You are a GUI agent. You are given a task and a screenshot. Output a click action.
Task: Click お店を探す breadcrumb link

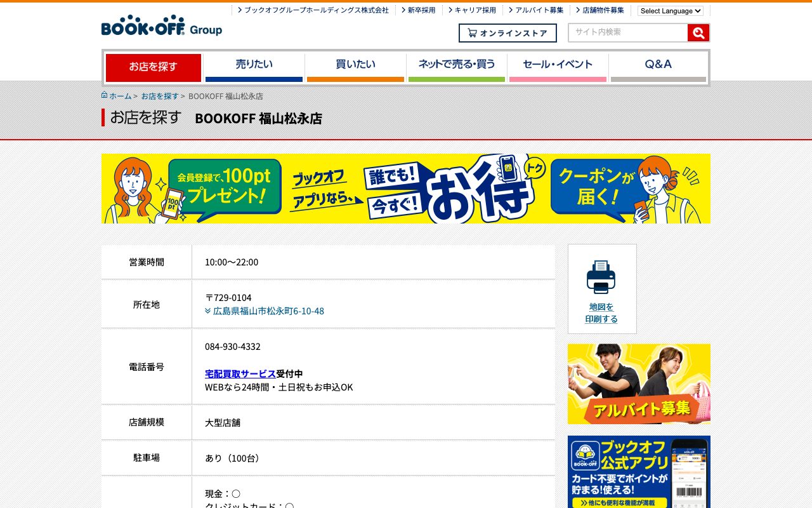tap(160, 96)
